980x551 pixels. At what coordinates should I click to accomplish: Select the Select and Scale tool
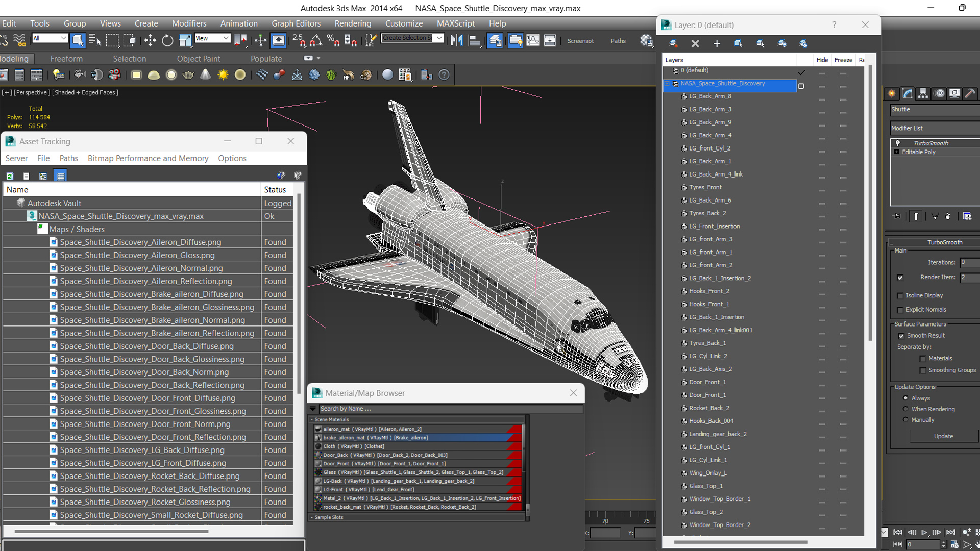[185, 40]
